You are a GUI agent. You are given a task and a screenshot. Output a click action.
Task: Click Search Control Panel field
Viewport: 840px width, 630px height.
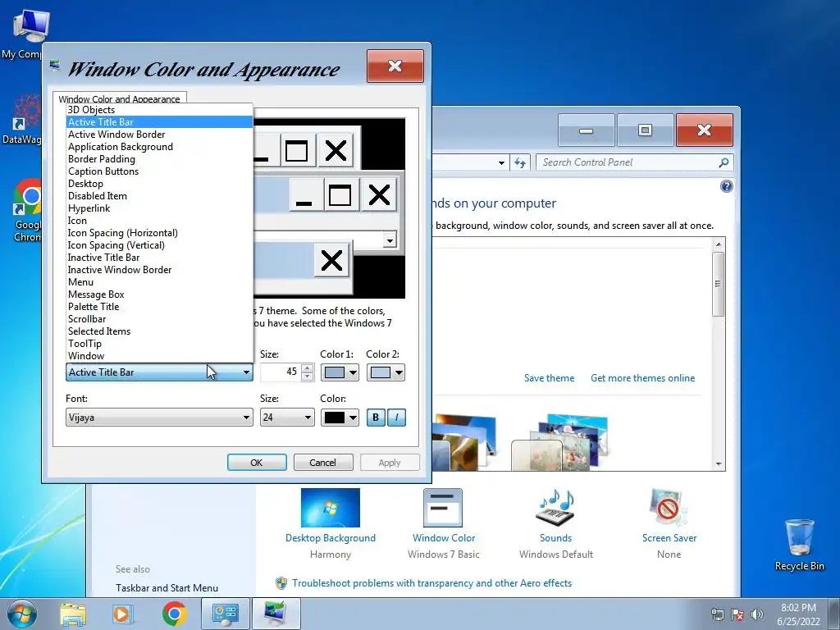pos(634,162)
